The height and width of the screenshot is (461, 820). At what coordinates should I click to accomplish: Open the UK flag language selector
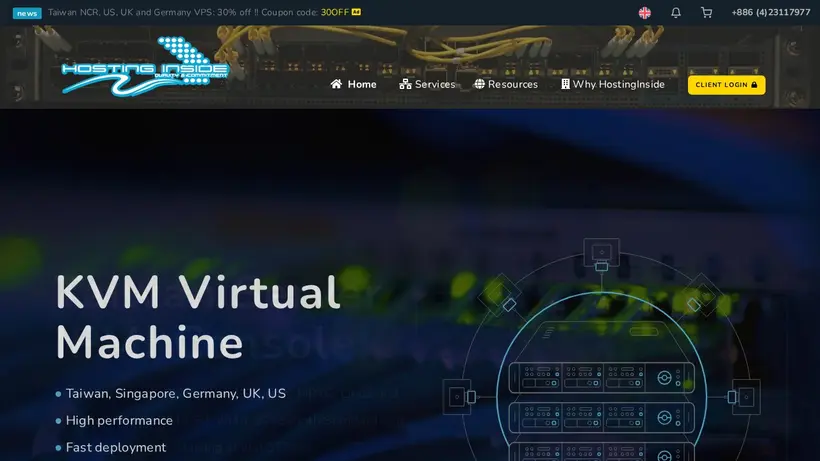644,13
